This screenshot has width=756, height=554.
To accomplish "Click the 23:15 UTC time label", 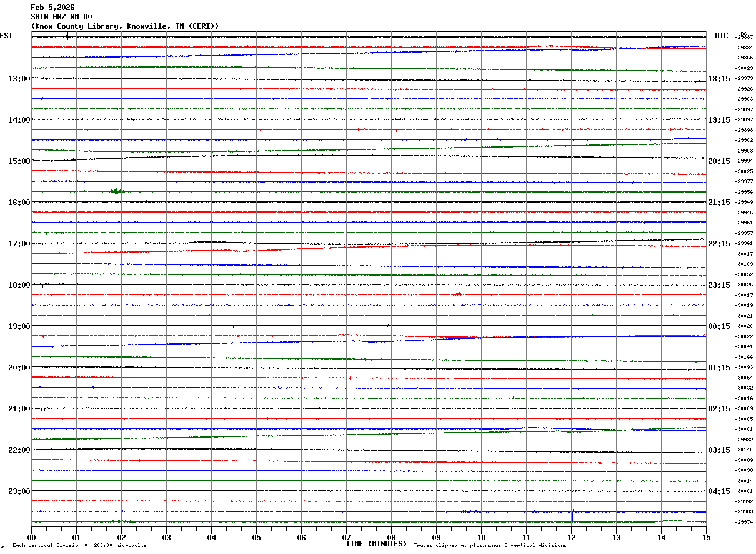I will [719, 285].
